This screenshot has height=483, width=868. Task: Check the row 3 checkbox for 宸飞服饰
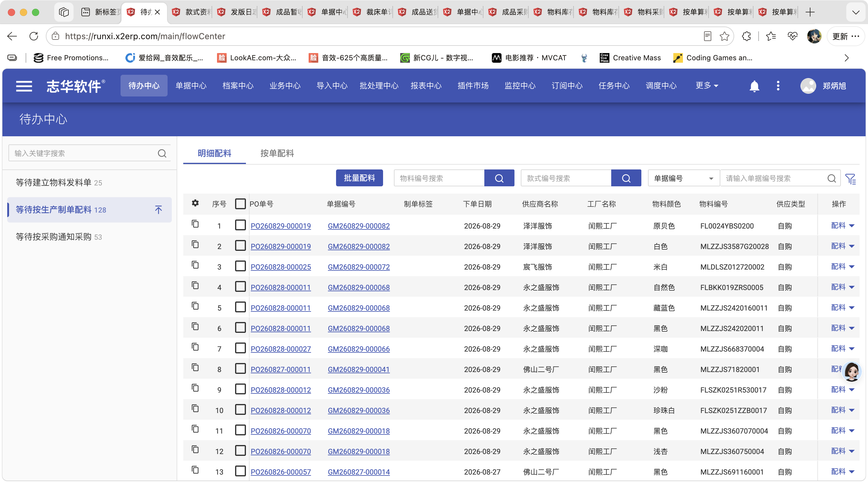240,266
